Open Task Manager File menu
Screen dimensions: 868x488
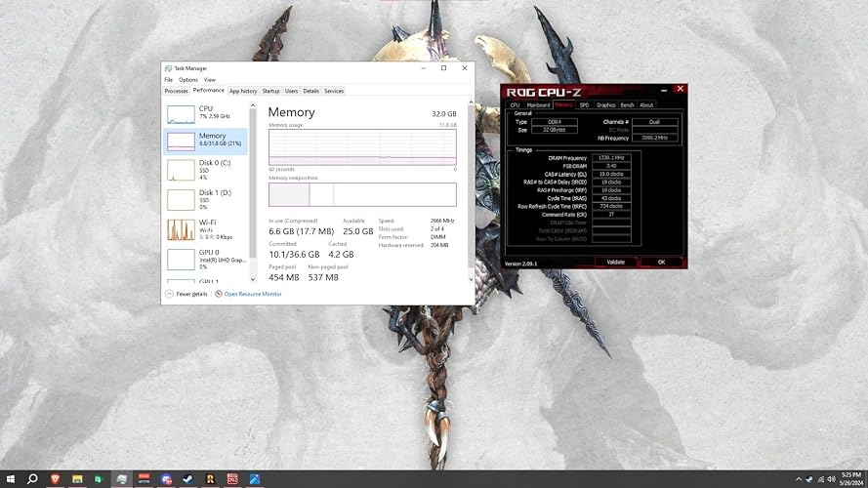pyautogui.click(x=168, y=80)
